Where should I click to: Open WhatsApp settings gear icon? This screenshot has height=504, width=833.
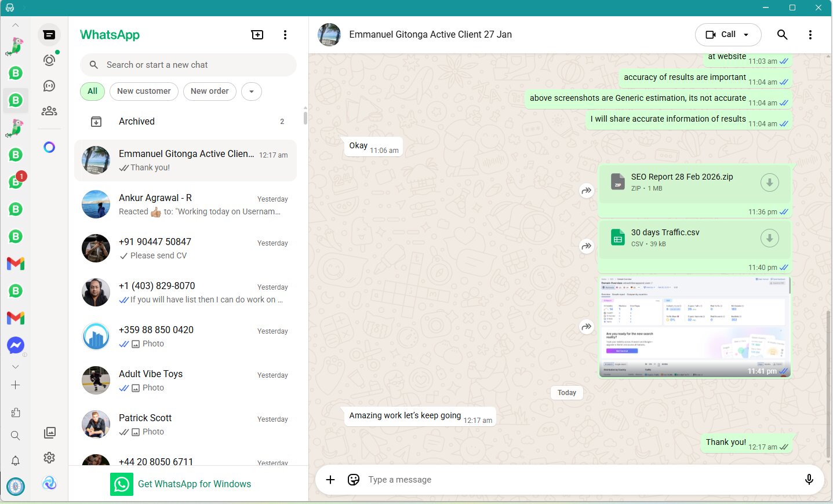[x=49, y=458]
